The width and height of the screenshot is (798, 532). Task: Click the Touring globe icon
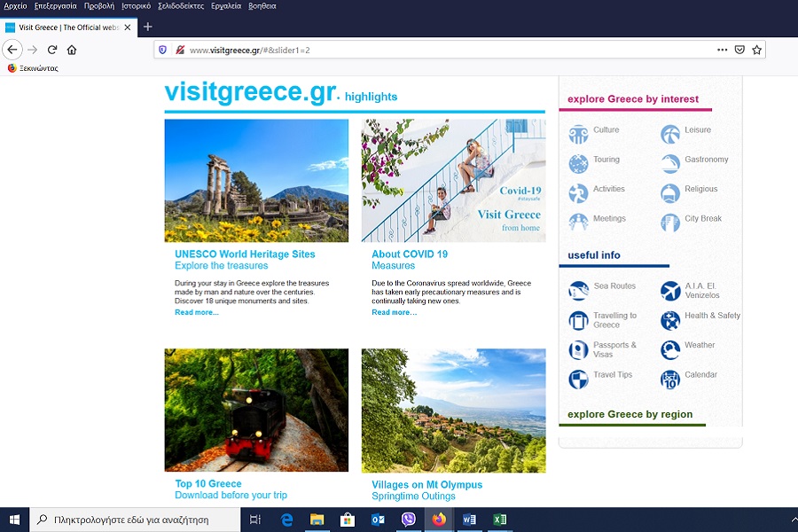tap(578, 164)
